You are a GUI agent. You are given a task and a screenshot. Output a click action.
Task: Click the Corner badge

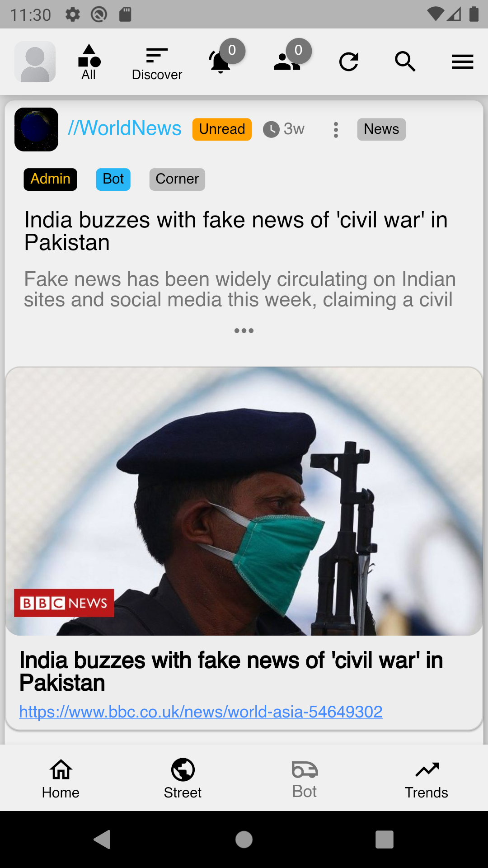coord(177,179)
